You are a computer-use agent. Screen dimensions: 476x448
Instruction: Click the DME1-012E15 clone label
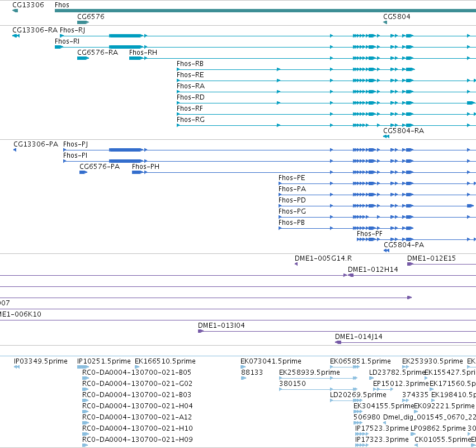click(431, 258)
